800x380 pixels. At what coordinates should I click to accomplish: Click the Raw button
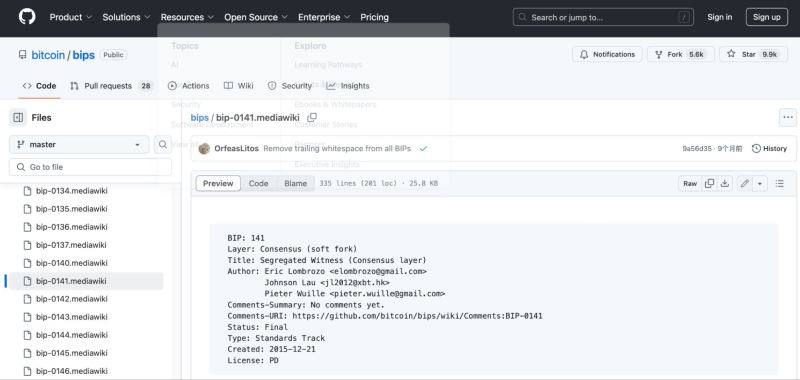(690, 184)
